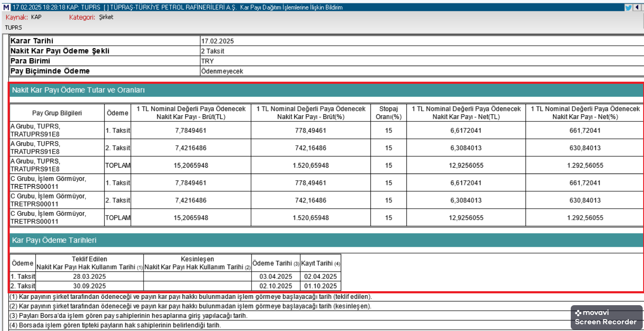Click the Stopaj Oranı(%) column header

pos(388,113)
